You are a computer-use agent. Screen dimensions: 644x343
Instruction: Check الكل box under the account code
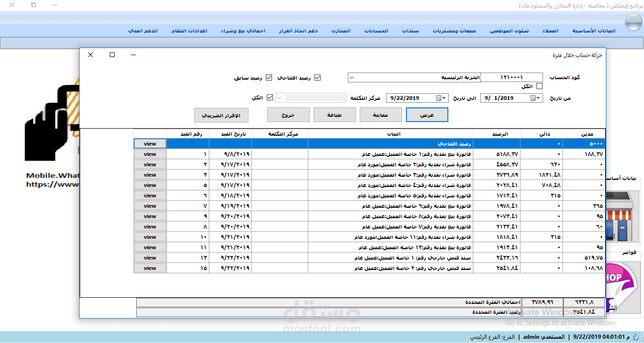point(540,86)
